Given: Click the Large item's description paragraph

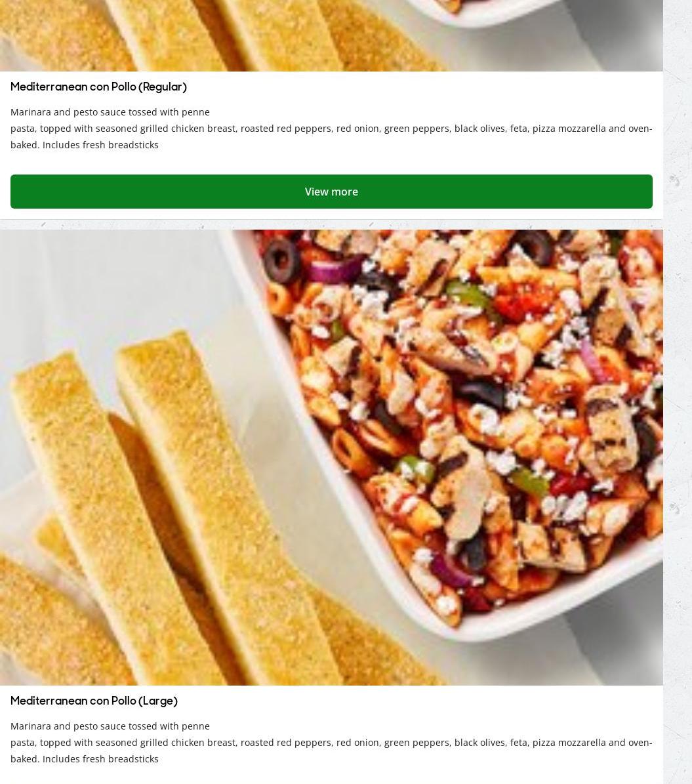Looking at the screenshot, I should (x=331, y=742).
